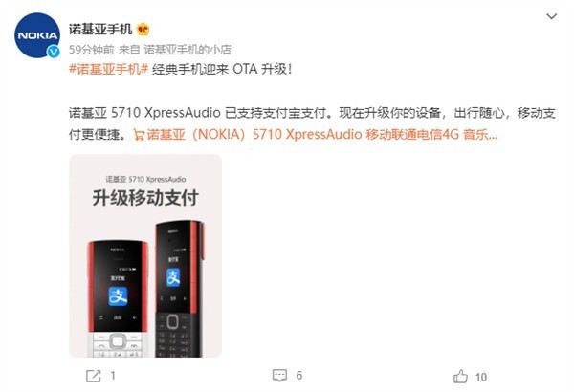Click the crown membership badge icon
Screen dimensions: 574x392
pyautogui.click(x=143, y=30)
